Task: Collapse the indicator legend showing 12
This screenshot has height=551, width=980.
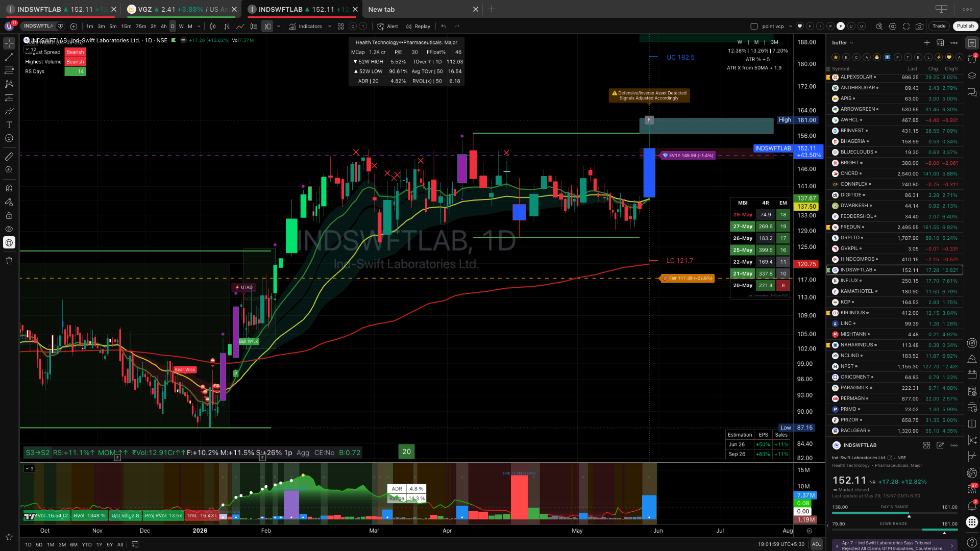Action: pos(31,49)
